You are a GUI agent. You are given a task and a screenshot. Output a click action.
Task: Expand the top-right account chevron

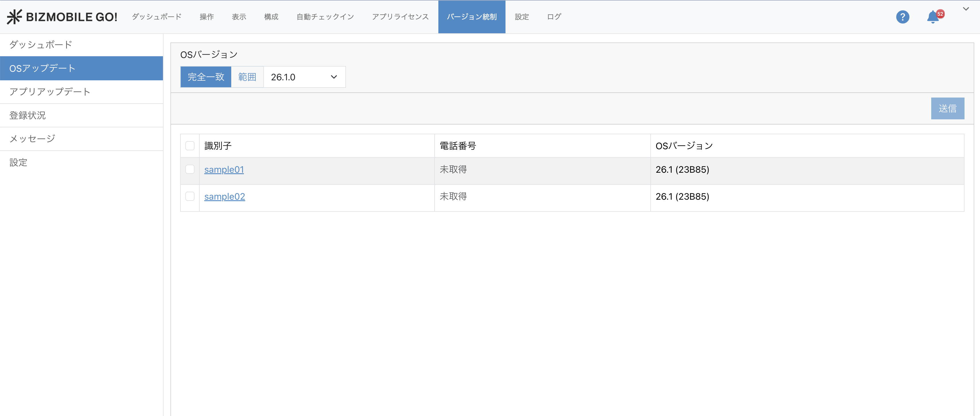[966, 9]
